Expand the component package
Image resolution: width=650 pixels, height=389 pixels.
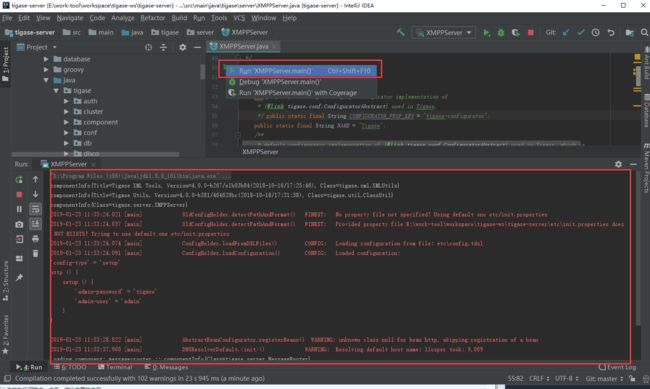[x=66, y=122]
